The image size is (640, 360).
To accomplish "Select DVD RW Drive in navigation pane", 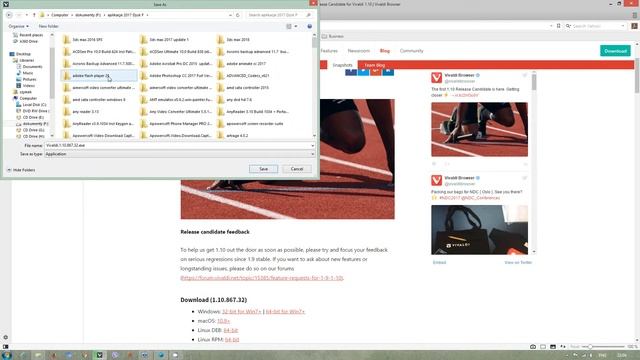I will [35, 111].
